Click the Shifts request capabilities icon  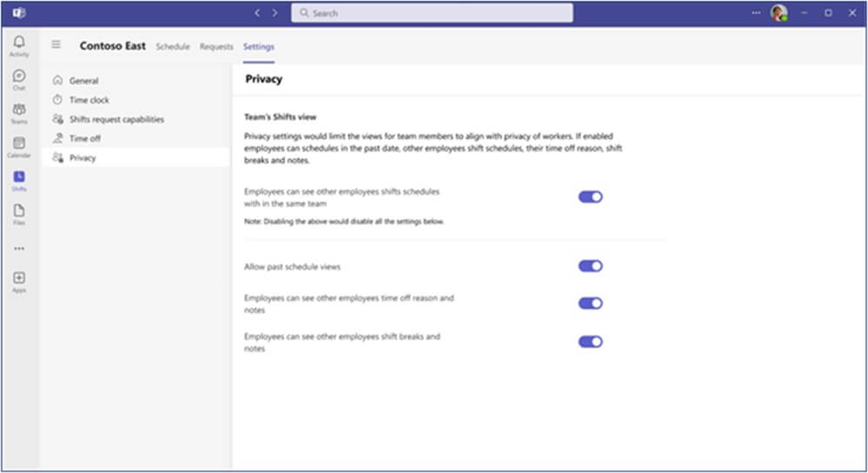57,119
